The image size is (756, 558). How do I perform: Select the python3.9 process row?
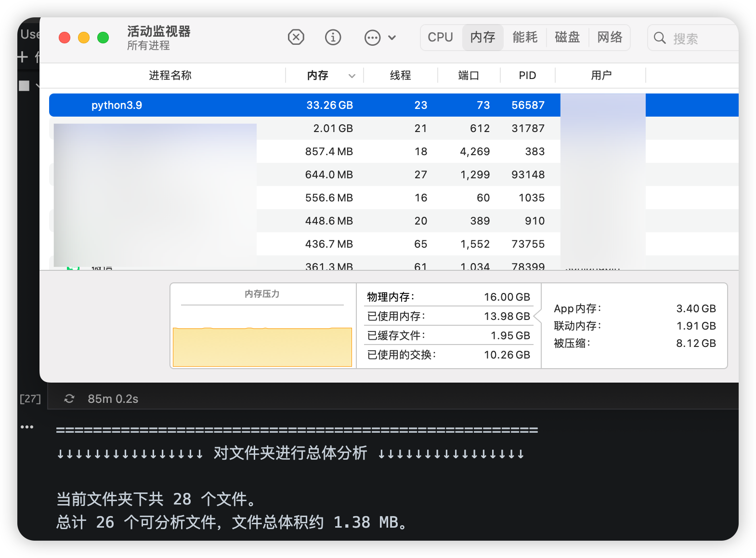click(394, 105)
